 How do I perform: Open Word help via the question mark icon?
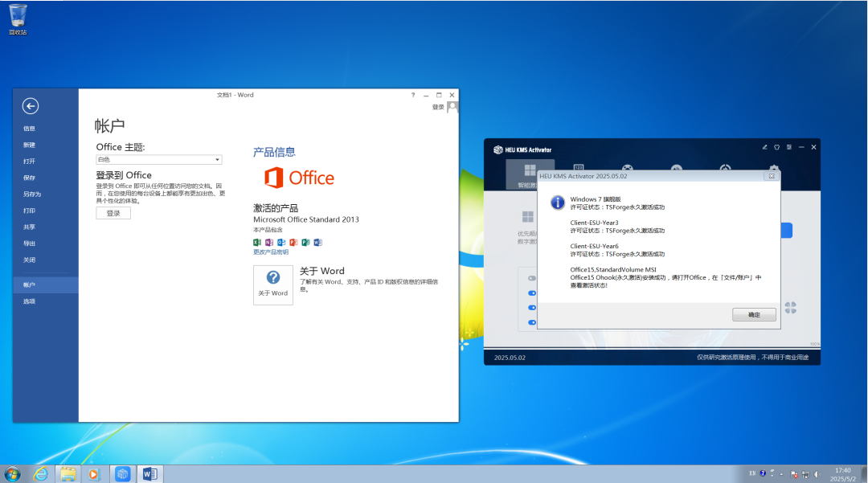tap(413, 95)
